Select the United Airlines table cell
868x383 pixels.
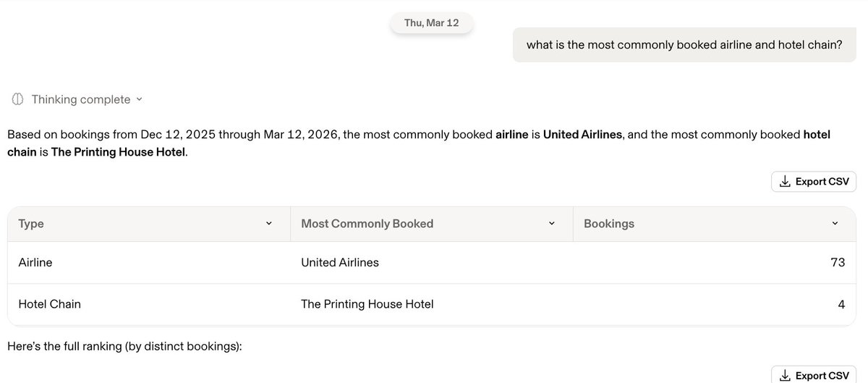[340, 263]
